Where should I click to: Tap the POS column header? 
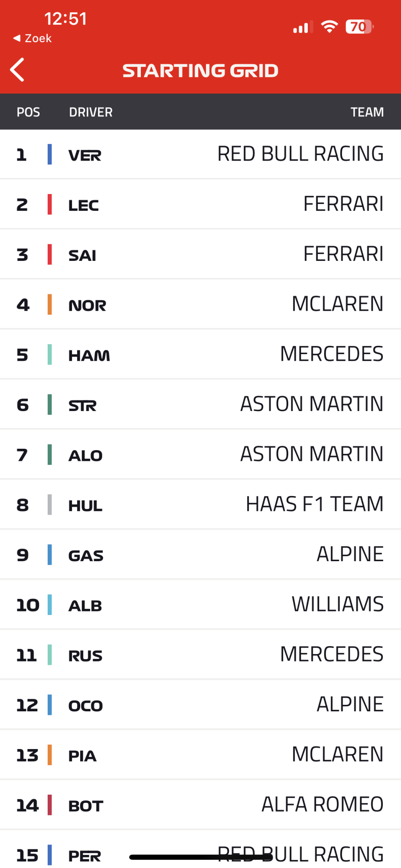[28, 112]
